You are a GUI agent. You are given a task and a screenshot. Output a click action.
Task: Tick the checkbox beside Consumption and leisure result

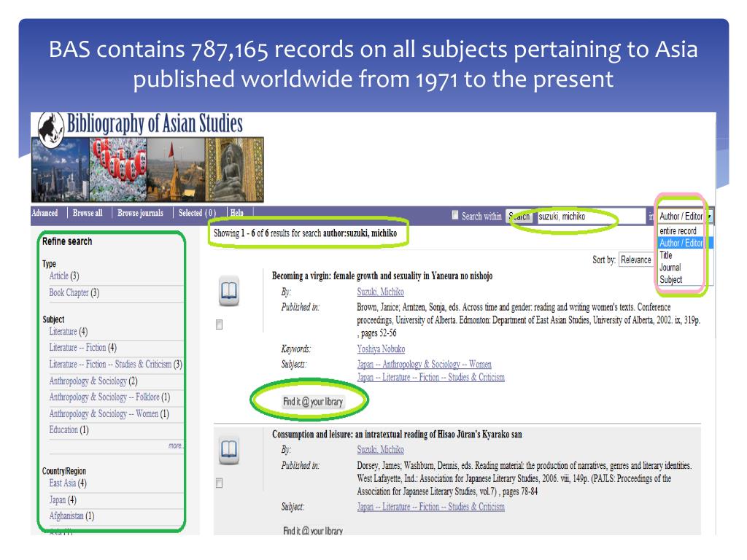pos(219,483)
